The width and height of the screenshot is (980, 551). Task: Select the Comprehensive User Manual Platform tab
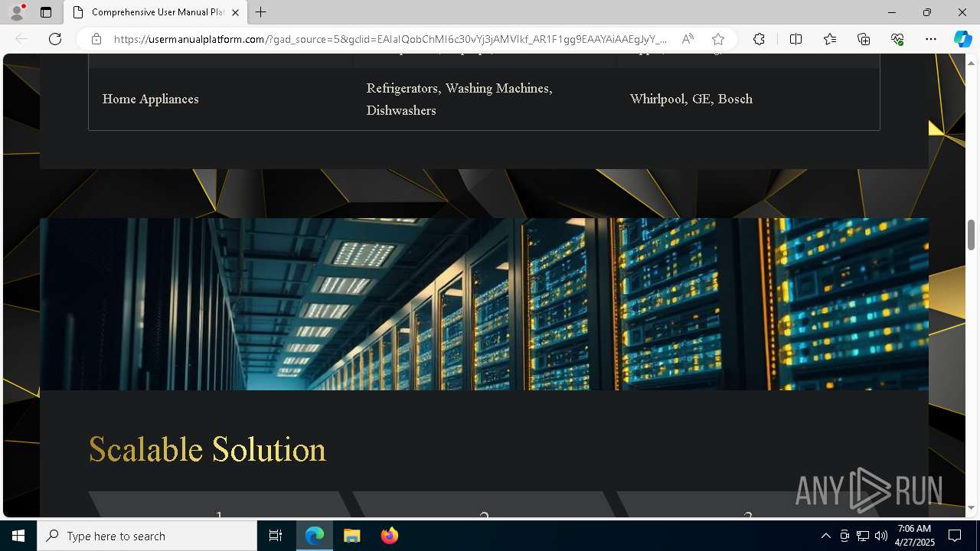pos(156,12)
